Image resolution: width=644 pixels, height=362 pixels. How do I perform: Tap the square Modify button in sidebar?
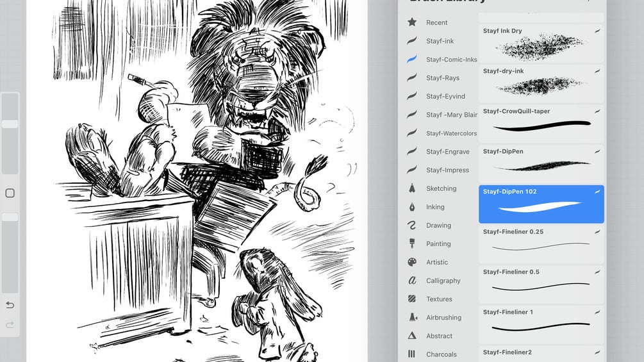tap(10, 193)
